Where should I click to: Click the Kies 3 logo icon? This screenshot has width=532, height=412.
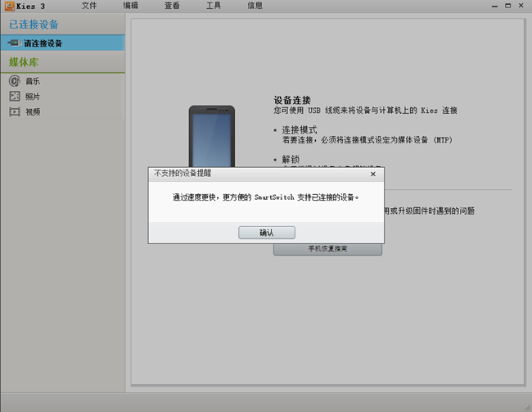pyautogui.click(x=8, y=6)
